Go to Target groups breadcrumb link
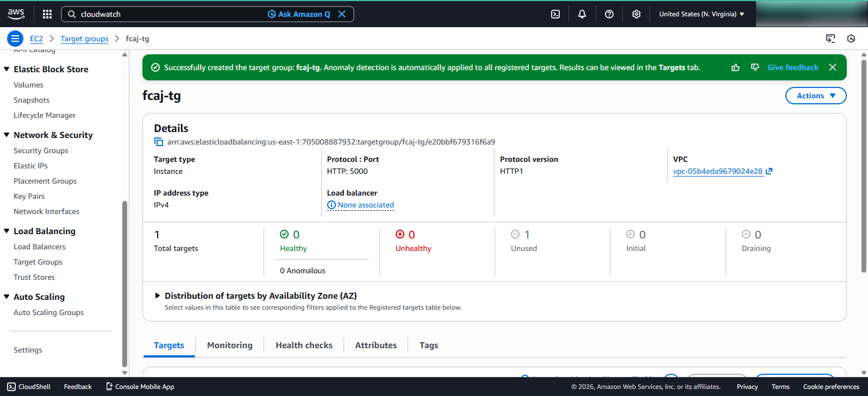Screen dimensions: 868x396 point(84,39)
